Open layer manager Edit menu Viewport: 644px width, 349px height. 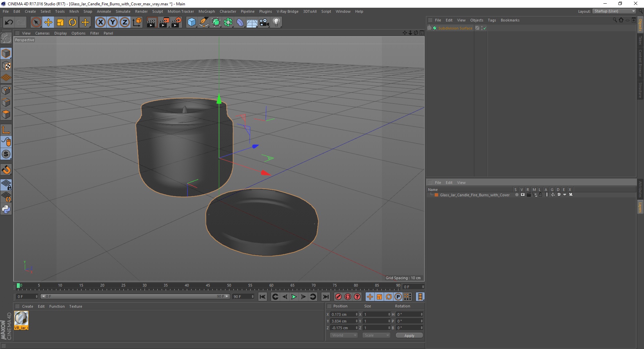[449, 183]
